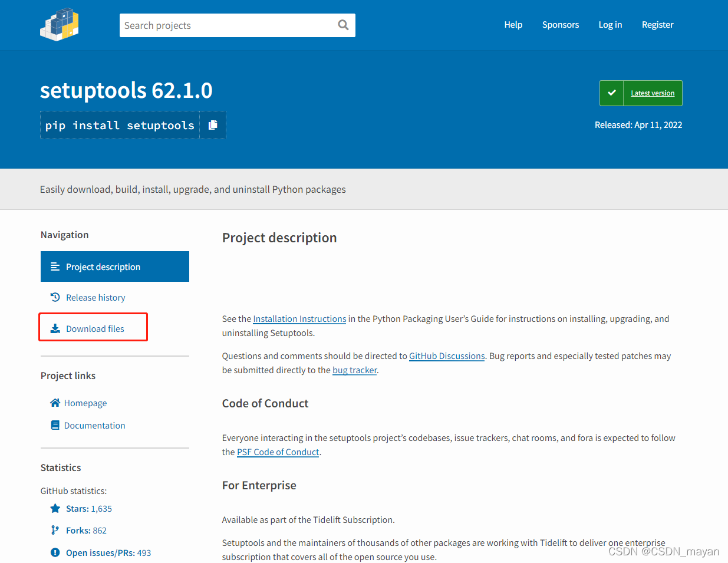This screenshot has width=728, height=563.
Task: Select the 'pip install setuptools' command text
Action: (120, 126)
